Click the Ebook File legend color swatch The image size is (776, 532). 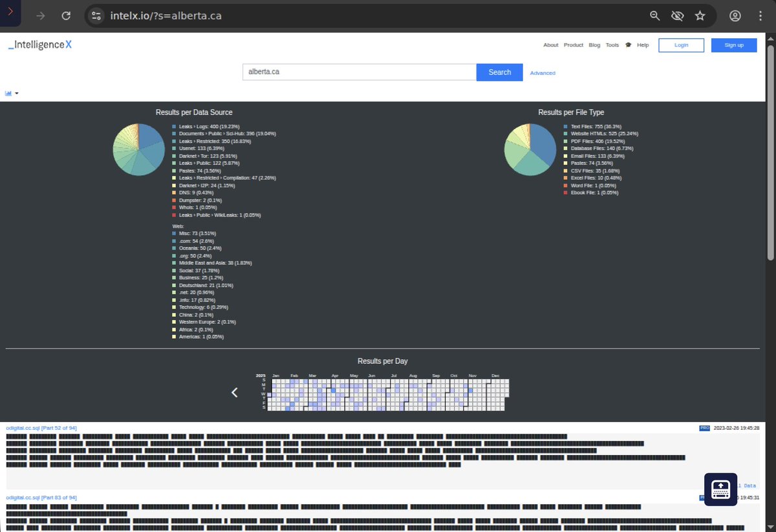[565, 193]
